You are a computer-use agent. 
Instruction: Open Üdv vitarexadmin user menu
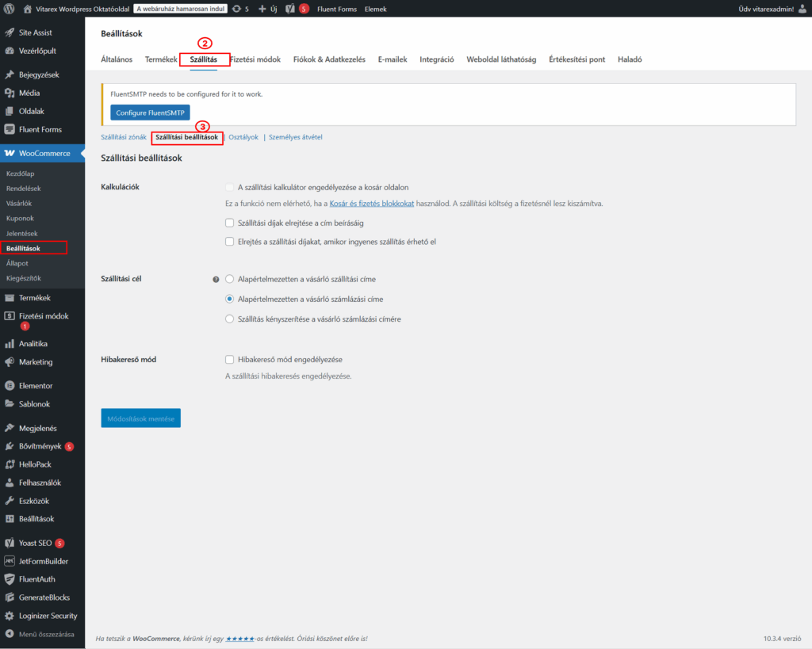[x=766, y=9]
